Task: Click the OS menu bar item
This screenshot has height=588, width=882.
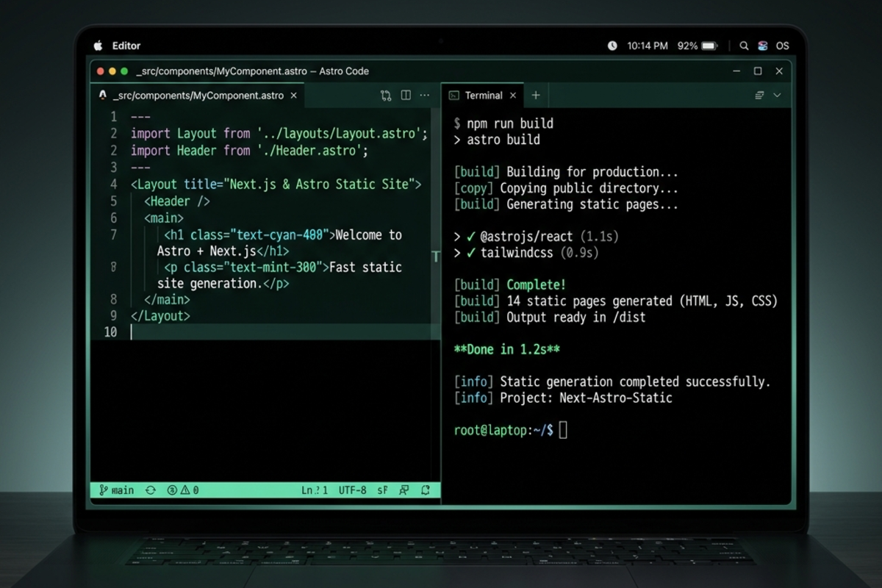Action: click(783, 46)
